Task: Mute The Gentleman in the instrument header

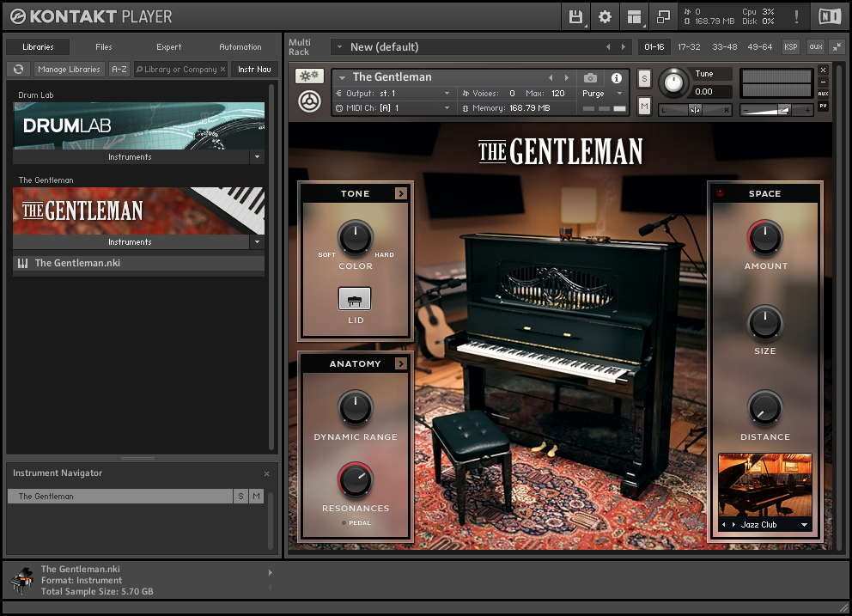Action: 644,106
